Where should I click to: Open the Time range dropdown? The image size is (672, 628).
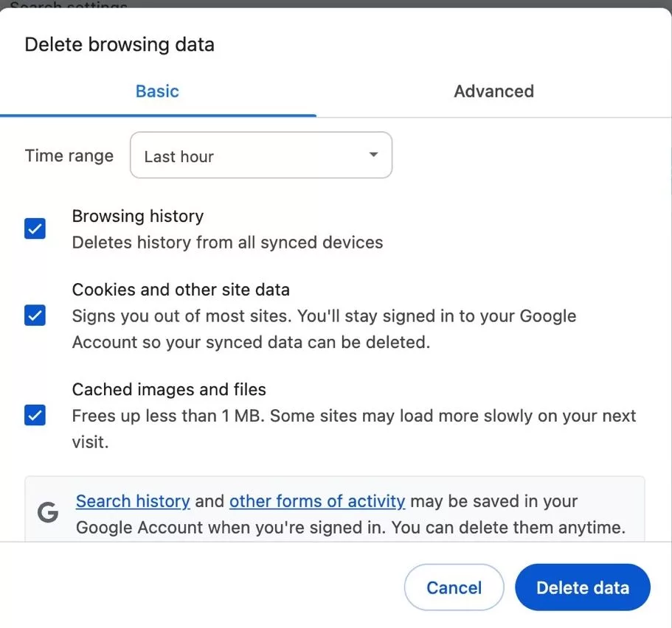261,155
